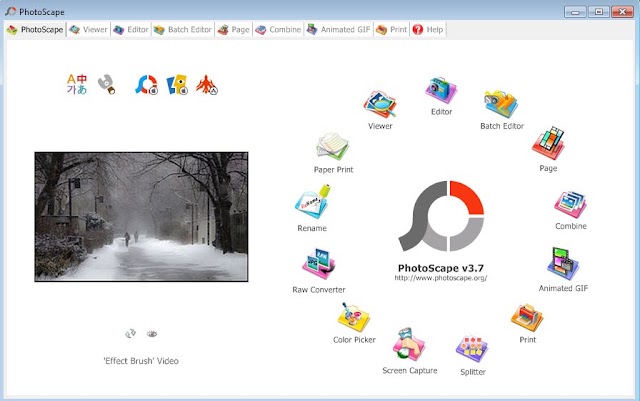This screenshot has height=401, width=640.
Task: Open the Screen Capture tool
Action: pos(409,344)
